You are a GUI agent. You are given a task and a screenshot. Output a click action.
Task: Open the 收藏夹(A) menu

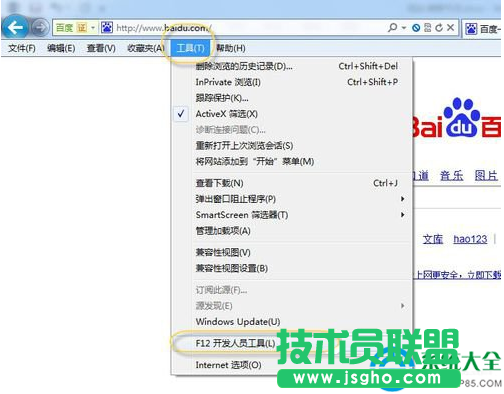pyautogui.click(x=146, y=48)
